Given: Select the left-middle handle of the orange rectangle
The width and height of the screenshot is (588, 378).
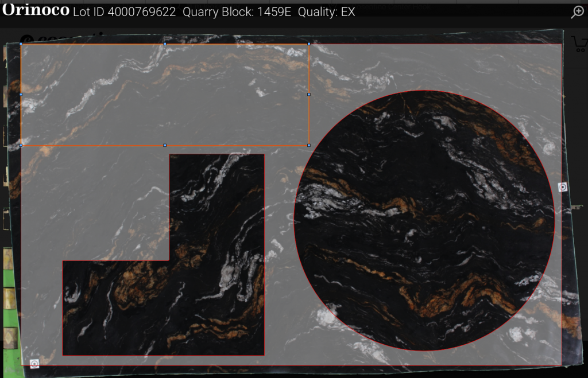Looking at the screenshot, I should click(x=21, y=94).
